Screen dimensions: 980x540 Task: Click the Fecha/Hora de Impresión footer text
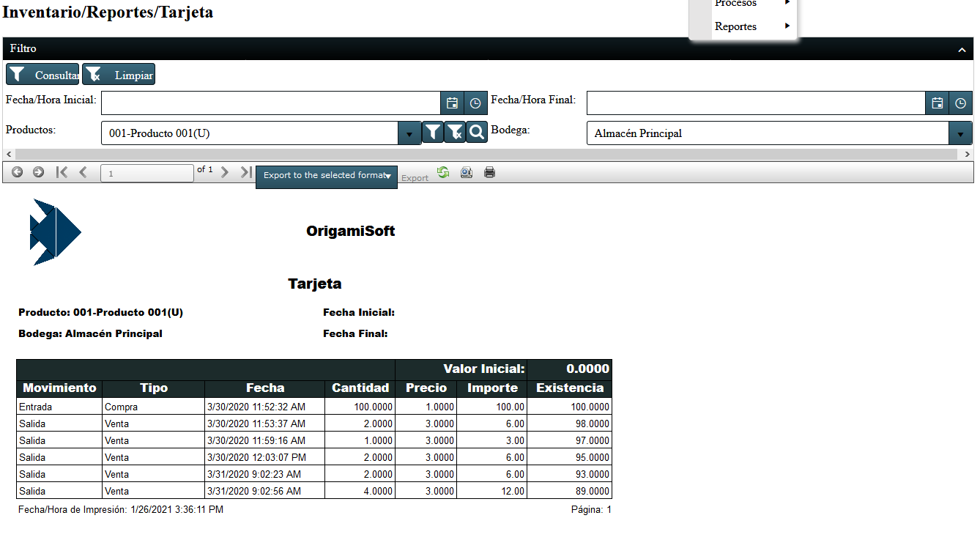(121, 509)
